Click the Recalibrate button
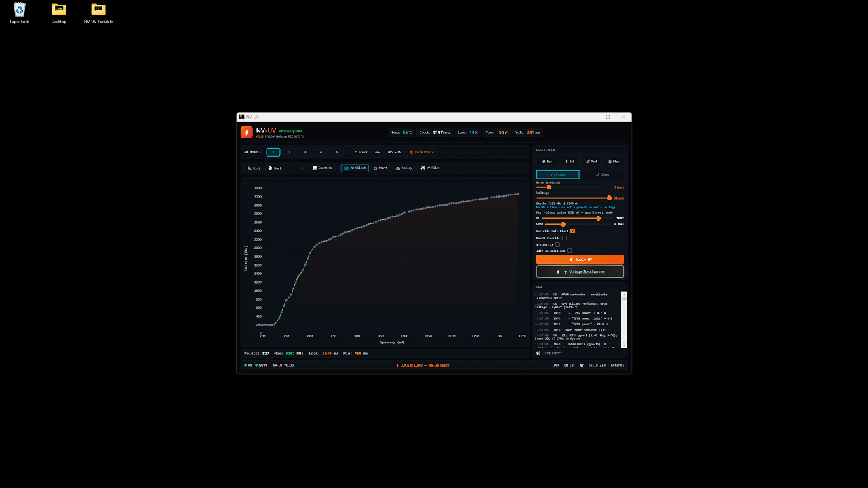The width and height of the screenshot is (868, 488). (421, 152)
